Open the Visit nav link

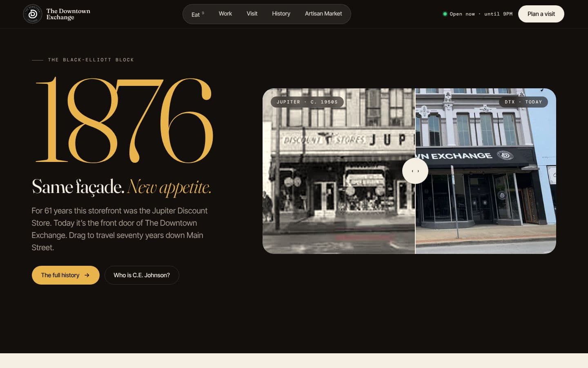[252, 14]
